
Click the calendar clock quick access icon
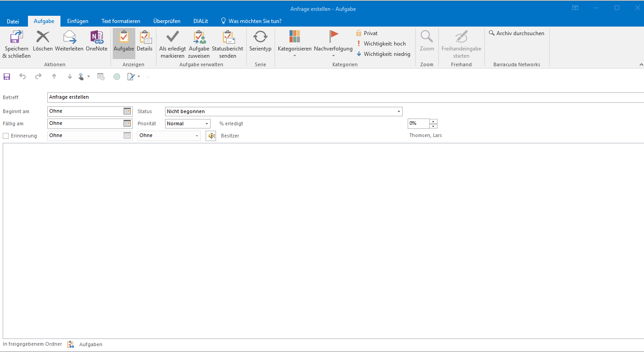101,77
